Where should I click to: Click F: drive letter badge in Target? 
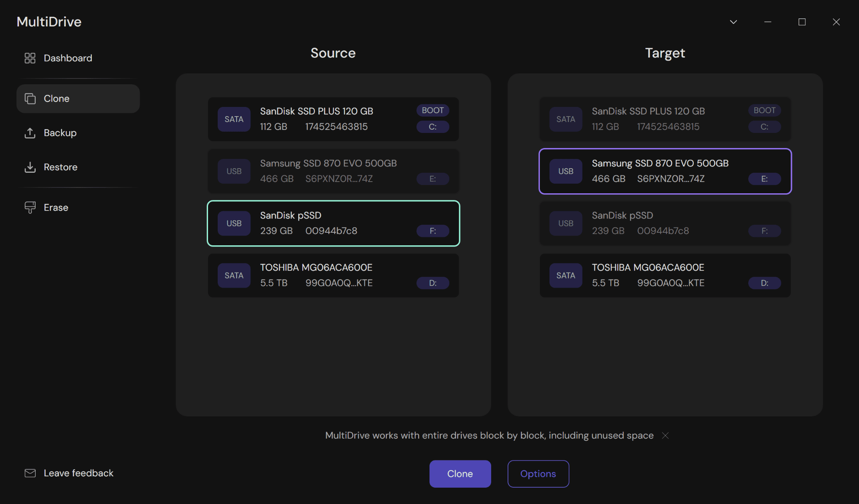pos(765,231)
